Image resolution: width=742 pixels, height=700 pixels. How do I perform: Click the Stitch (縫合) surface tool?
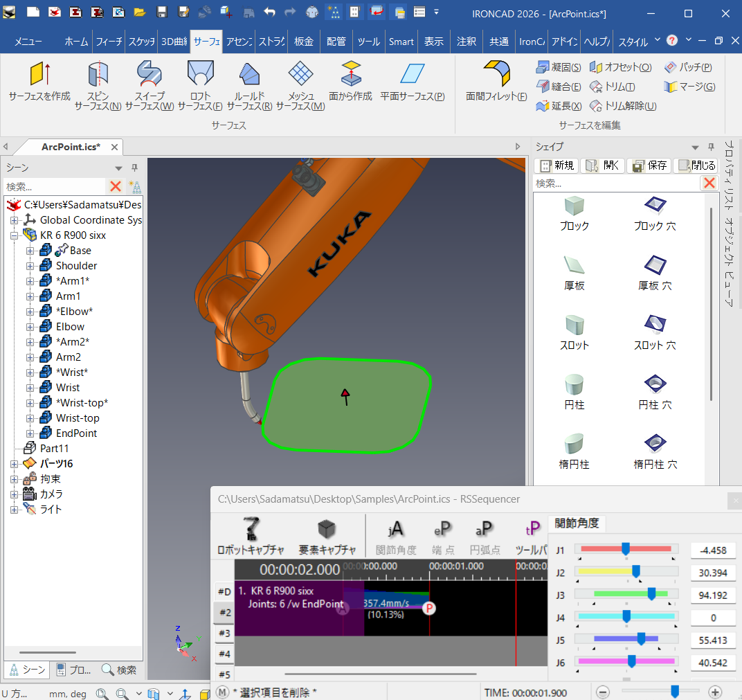(559, 87)
